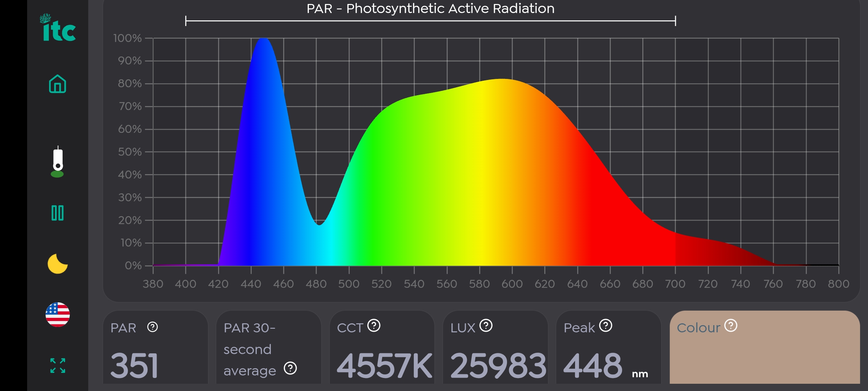Show help for LUX
This screenshot has height=391, width=868.
486,325
